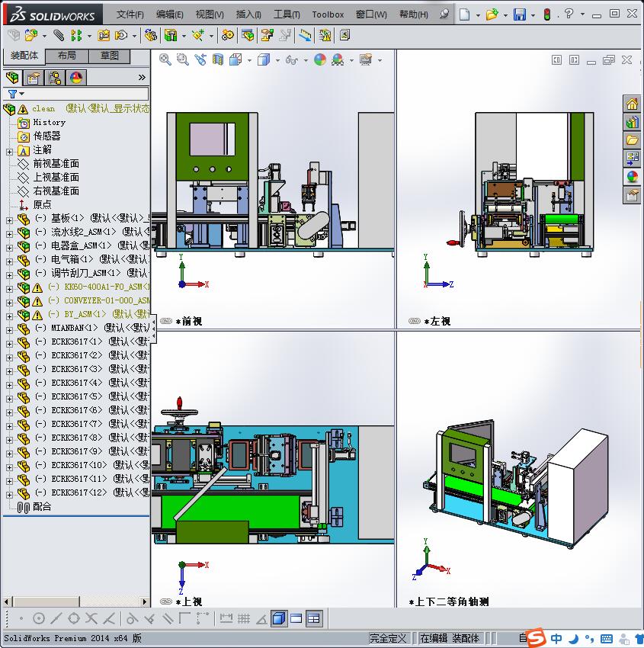Toggle the view link icon beside *左视
This screenshot has height=648, width=644.
(415, 321)
